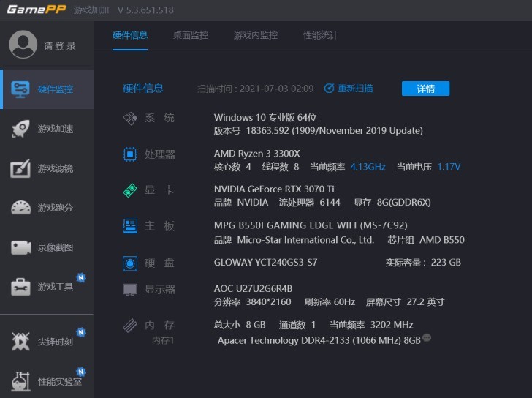
Task: Click the AMD B550 chipset value
Action: (x=442, y=240)
